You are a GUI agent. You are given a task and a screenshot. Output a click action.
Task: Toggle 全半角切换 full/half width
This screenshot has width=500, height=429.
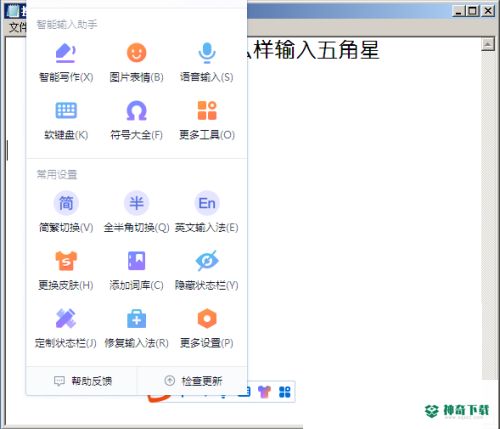pyautogui.click(x=136, y=212)
